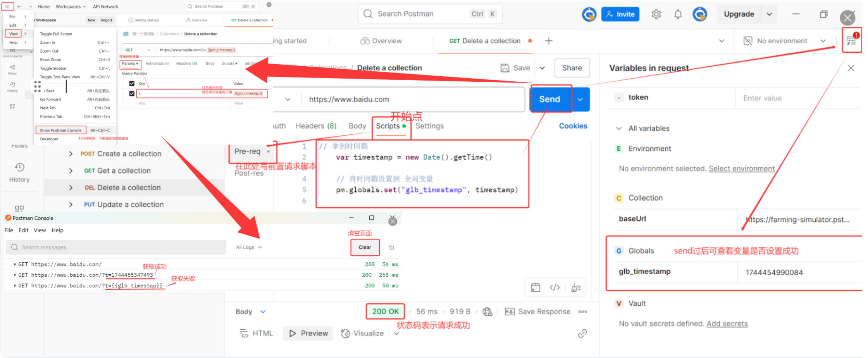Image resolution: width=868 pixels, height=358 pixels.
Task: Open the Send button dropdown arrow
Action: [580, 99]
